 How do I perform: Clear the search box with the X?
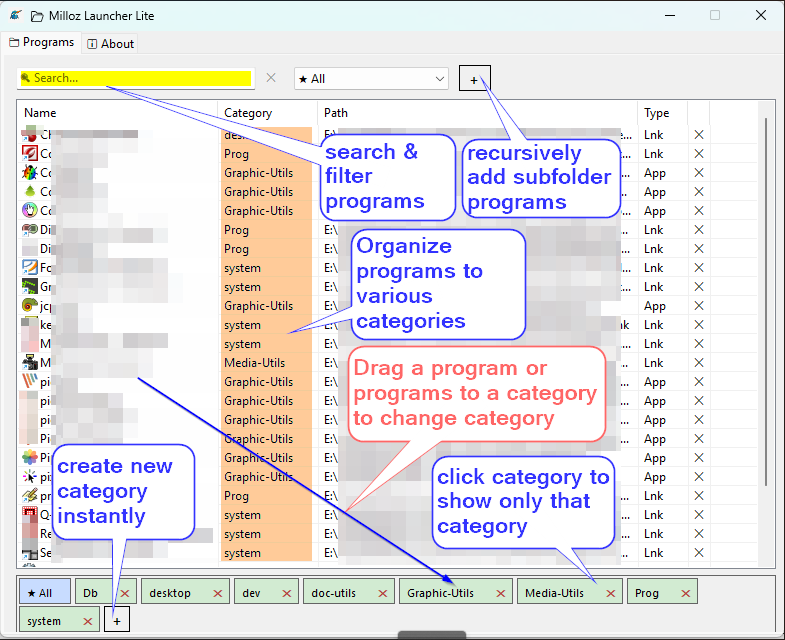(271, 78)
